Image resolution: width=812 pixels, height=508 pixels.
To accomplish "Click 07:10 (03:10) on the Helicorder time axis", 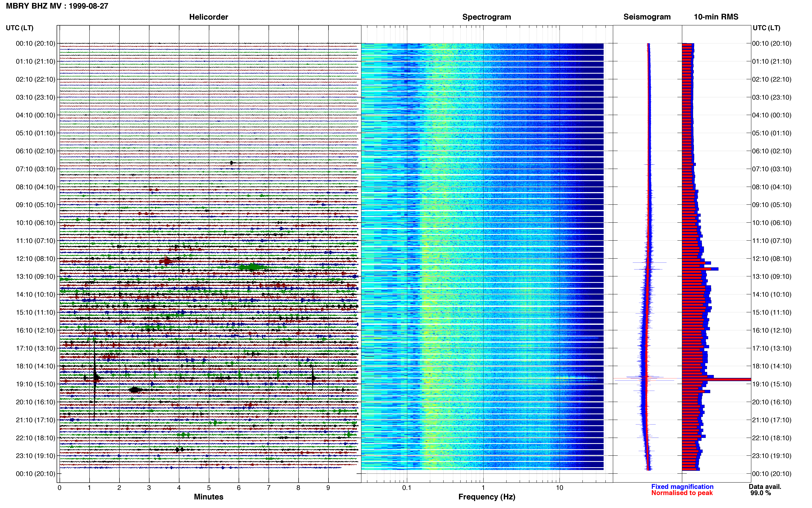I will 36,169.
